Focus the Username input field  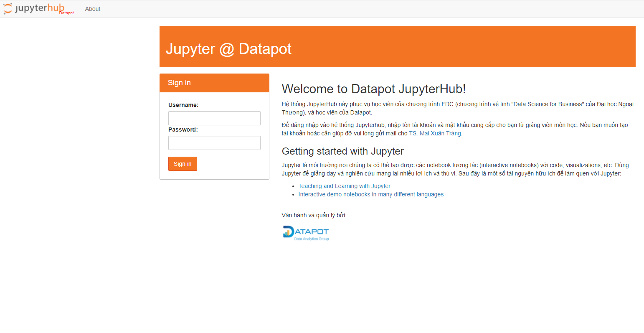(x=214, y=118)
